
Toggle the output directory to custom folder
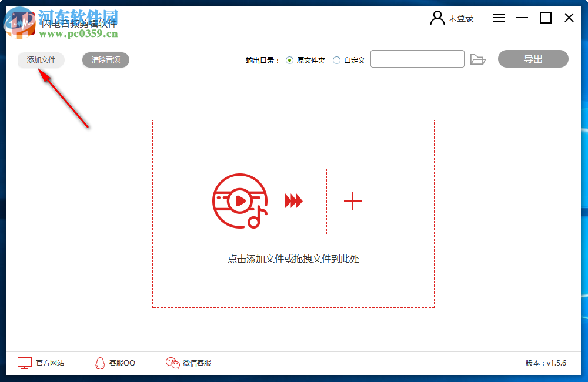tap(336, 60)
